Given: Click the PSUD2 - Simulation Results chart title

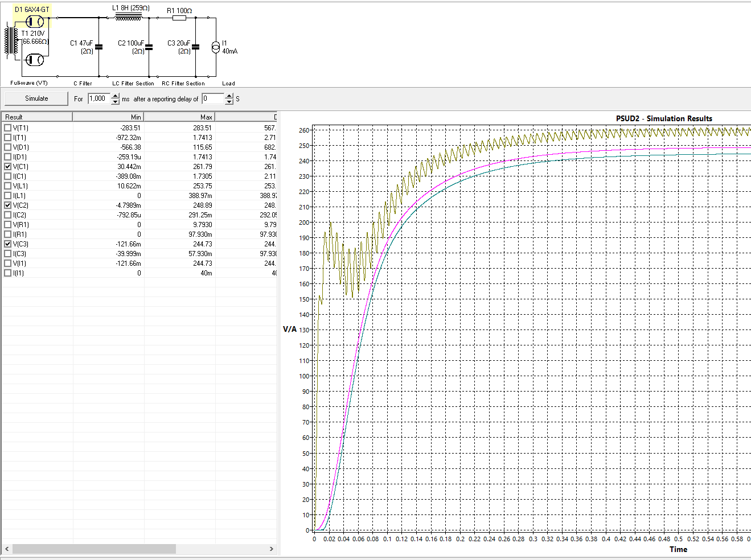Looking at the screenshot, I should point(664,118).
